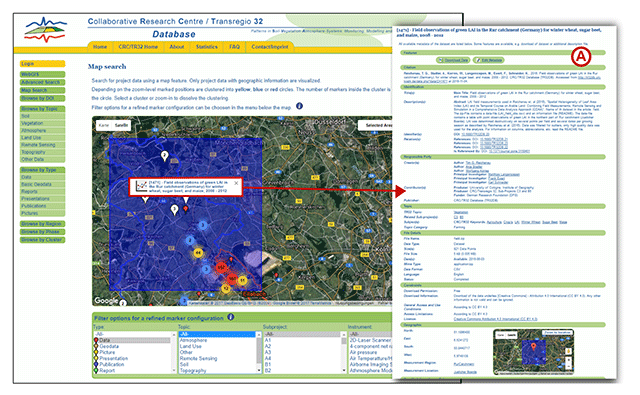Switch map to Satellit view
Viewport: 640px width, 395px height.
[x=121, y=125]
